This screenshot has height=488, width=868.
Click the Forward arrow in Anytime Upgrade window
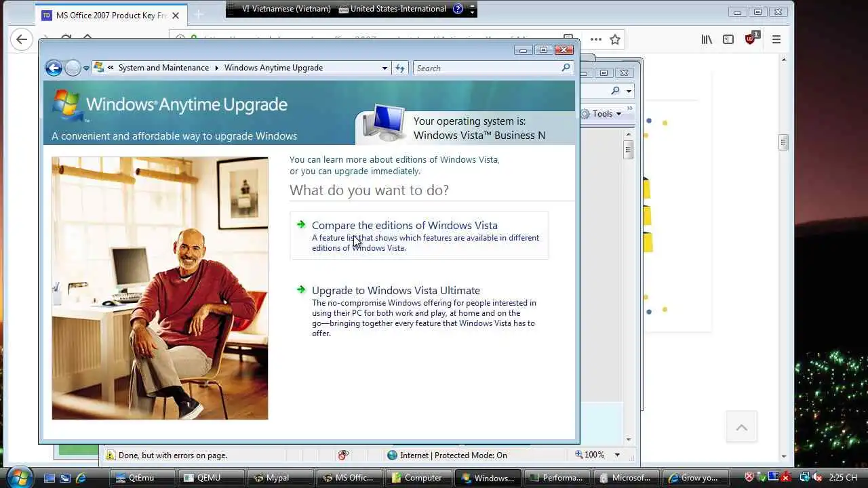[x=73, y=68]
